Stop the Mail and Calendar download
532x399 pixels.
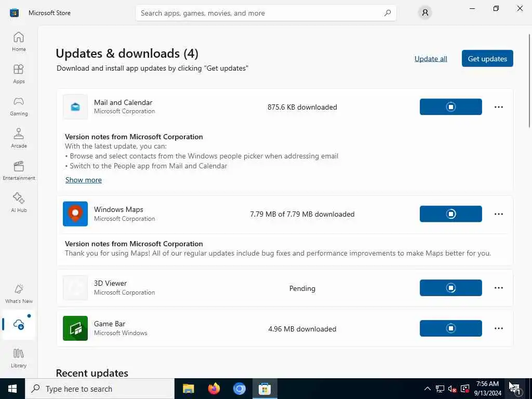(450, 107)
